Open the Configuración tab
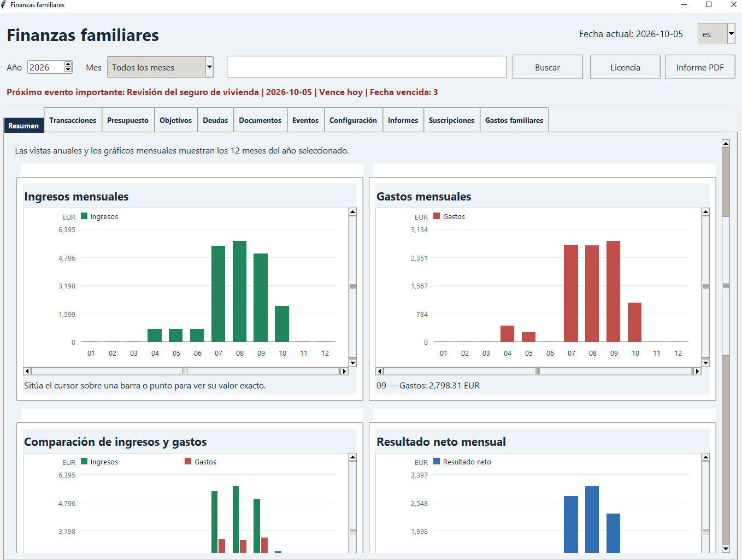This screenshot has width=742, height=560. 353,120
